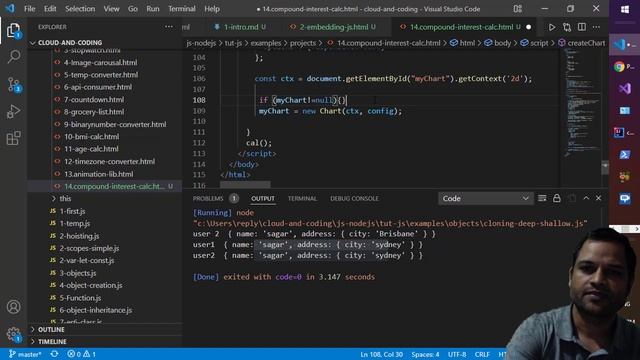The image size is (640, 360).
Task: Show errors and warnings count in status bar
Action: (x=82, y=354)
